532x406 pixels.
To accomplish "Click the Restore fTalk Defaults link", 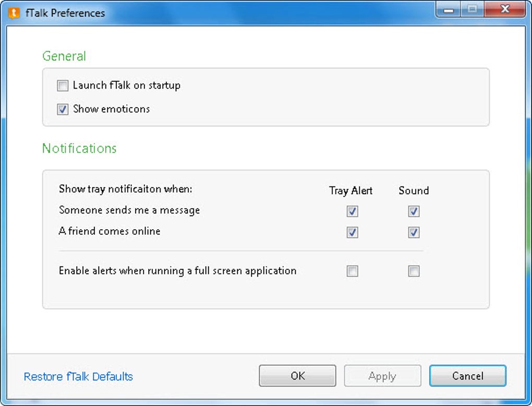I will tap(78, 376).
